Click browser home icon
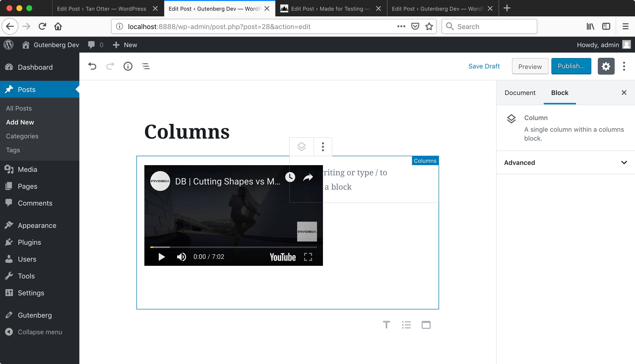 pyautogui.click(x=58, y=26)
